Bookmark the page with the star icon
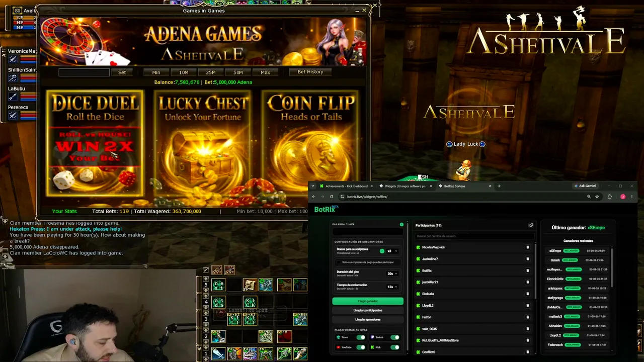Screen dimensions: 644x362 click(x=597, y=197)
